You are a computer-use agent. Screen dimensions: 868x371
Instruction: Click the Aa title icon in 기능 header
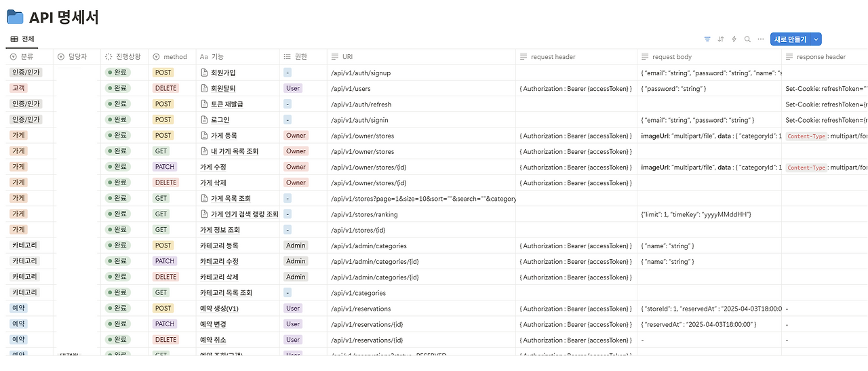[x=203, y=57]
